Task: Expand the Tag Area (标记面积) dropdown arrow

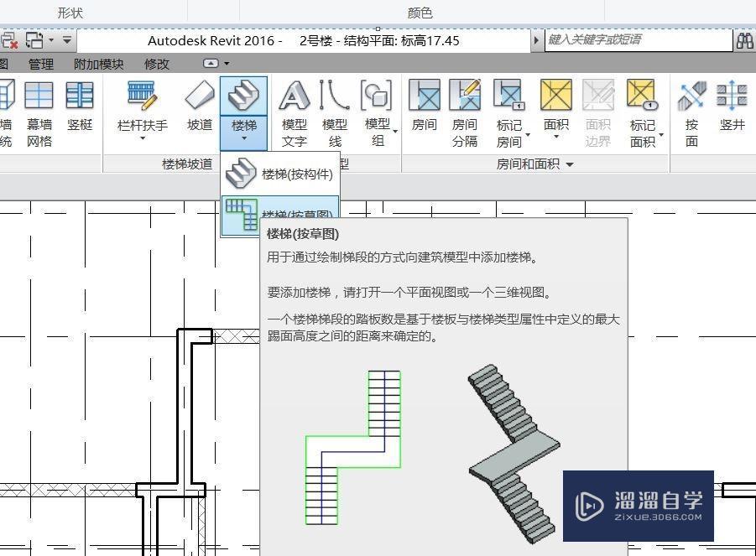Action: 661,135
